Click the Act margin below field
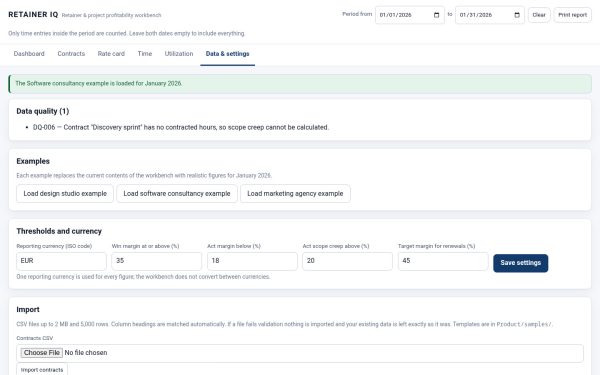600x375 pixels. tap(252, 261)
